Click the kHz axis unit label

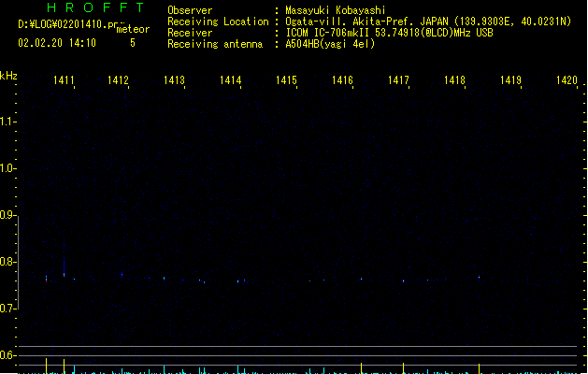(8, 76)
